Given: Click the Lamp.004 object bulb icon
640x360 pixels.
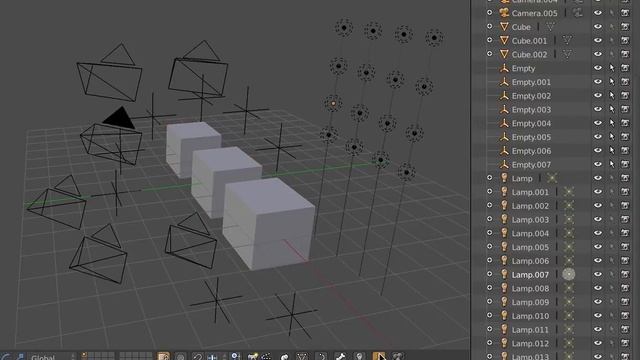Looking at the screenshot, I should (x=504, y=233).
